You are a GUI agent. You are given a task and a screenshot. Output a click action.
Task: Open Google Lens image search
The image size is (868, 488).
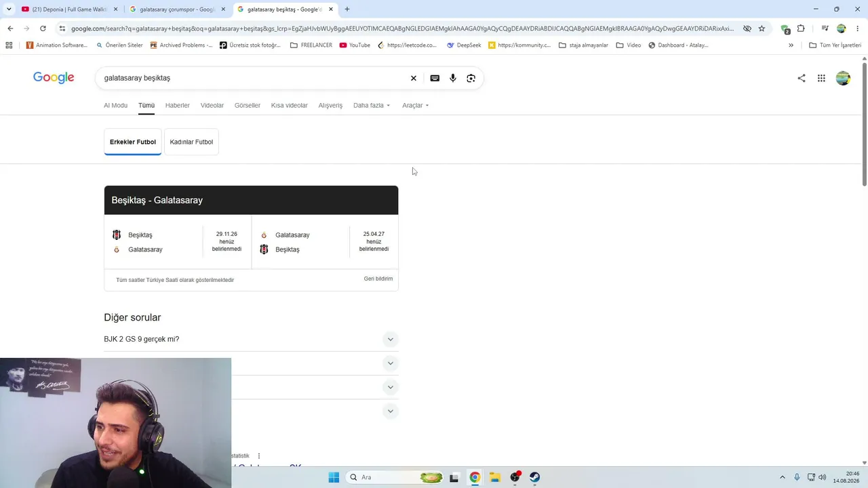(471, 78)
